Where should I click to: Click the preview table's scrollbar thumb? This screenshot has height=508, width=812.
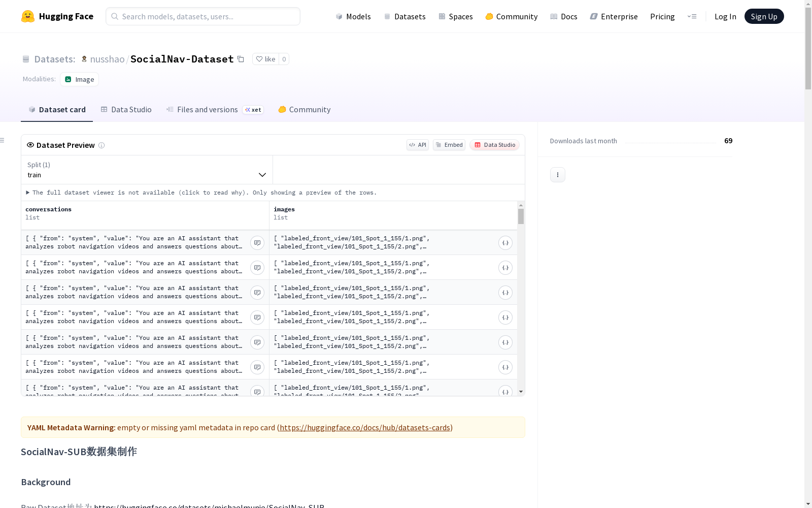(x=521, y=216)
